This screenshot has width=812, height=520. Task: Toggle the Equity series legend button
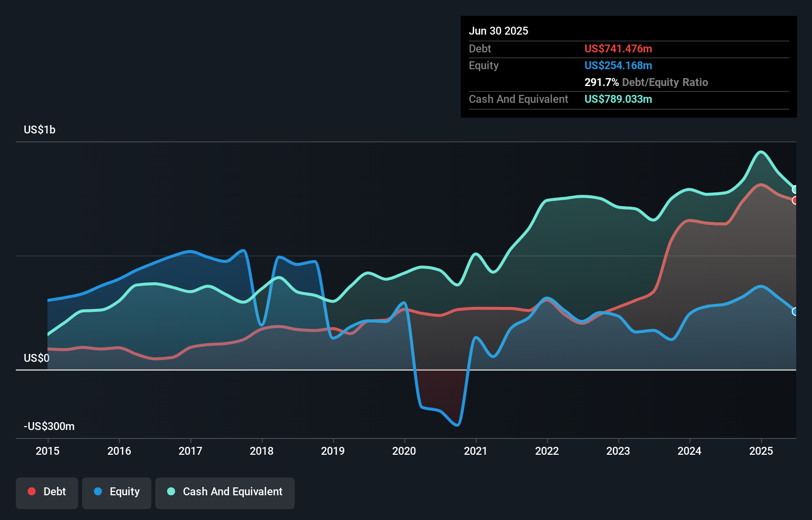pos(117,492)
